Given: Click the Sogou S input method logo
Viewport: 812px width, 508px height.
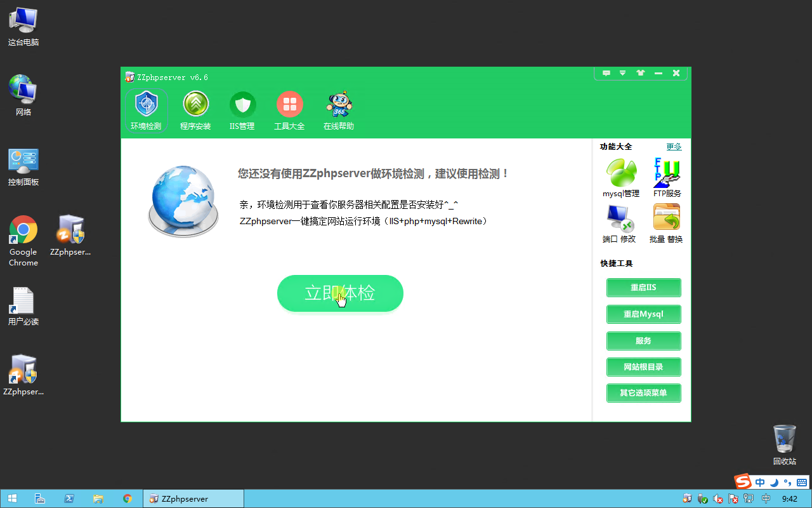Looking at the screenshot, I should tap(743, 482).
